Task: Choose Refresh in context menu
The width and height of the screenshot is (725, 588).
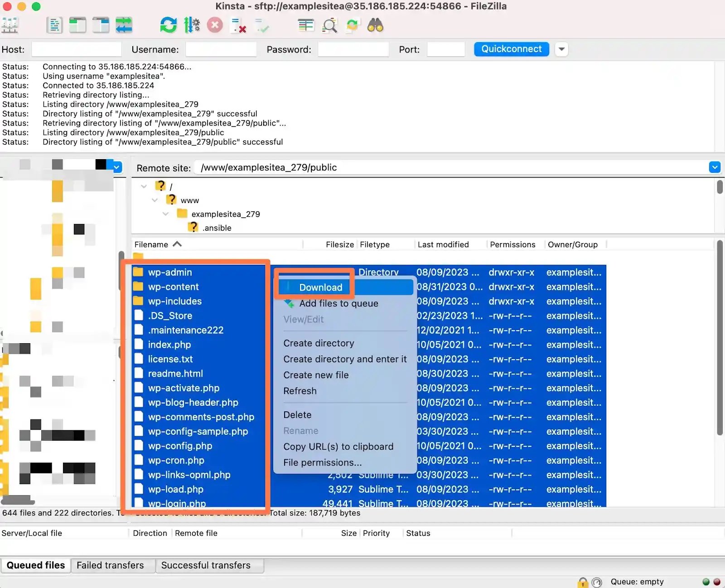Action: pos(300,391)
